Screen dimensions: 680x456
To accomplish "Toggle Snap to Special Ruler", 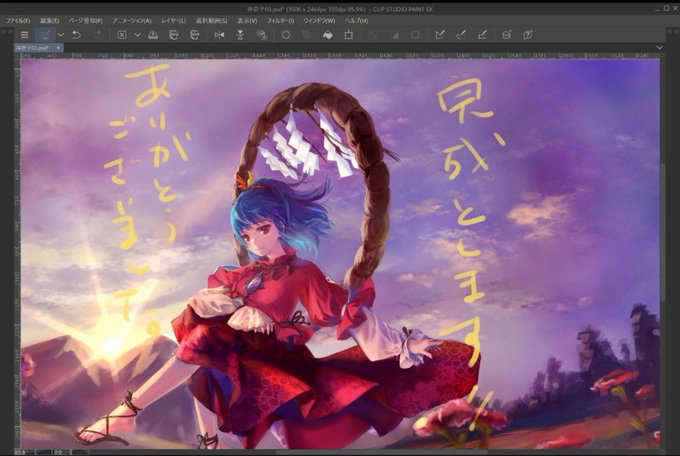I will pyautogui.click(x=461, y=35).
